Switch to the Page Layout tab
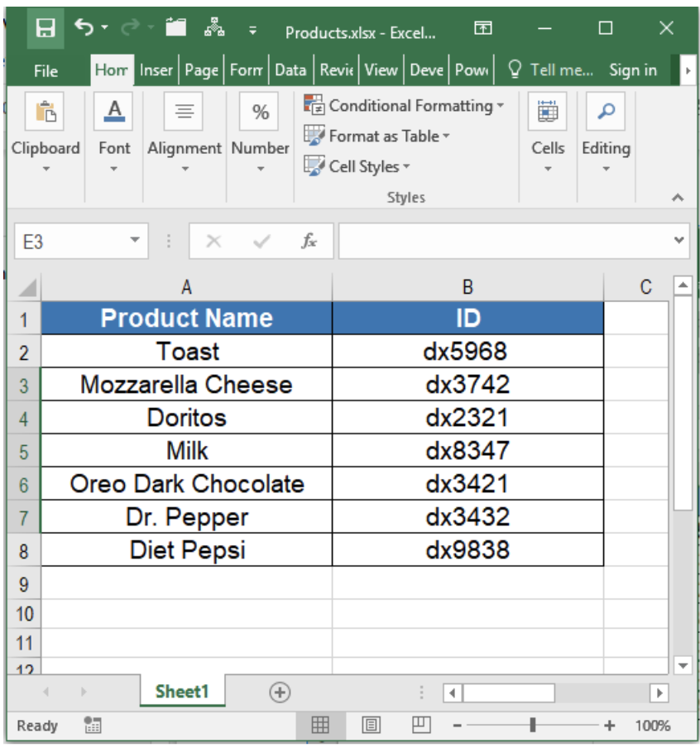 (202, 70)
